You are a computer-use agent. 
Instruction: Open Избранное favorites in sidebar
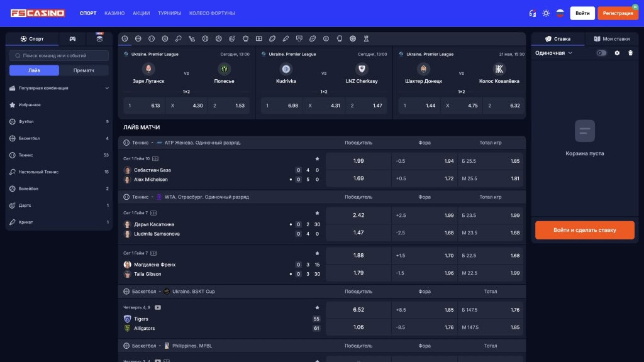pyautogui.click(x=59, y=105)
